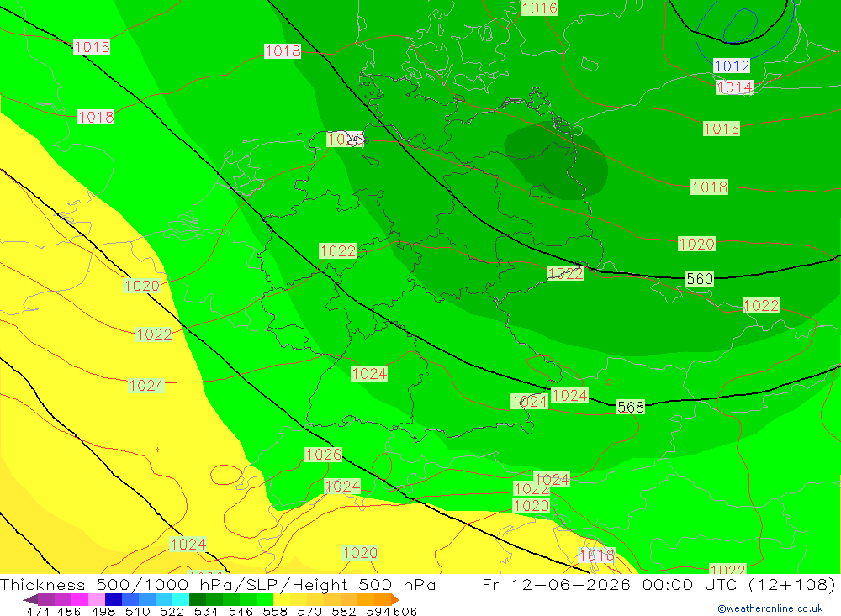The height and width of the screenshot is (616, 841).
Task: Click the 582 legend value
Action: tap(344, 612)
